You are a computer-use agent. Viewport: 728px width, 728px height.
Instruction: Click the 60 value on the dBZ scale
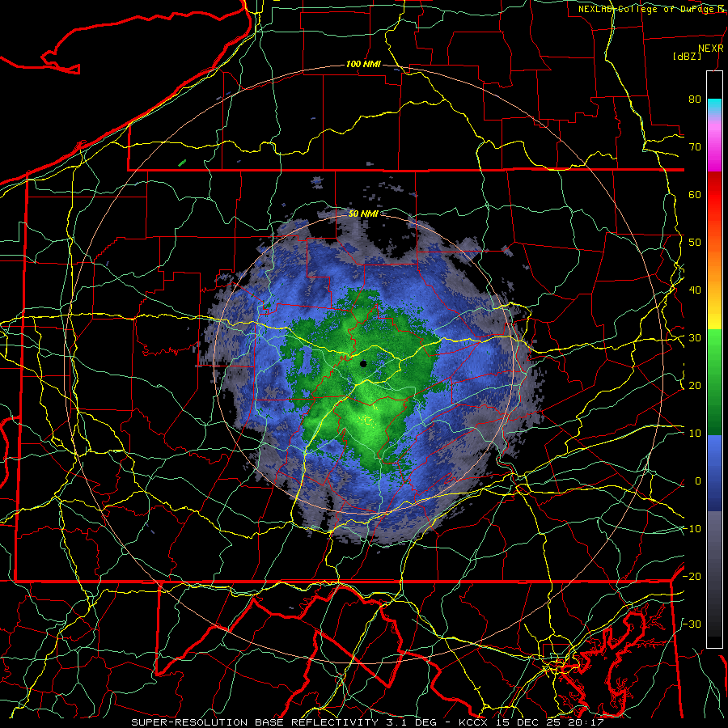coord(695,195)
